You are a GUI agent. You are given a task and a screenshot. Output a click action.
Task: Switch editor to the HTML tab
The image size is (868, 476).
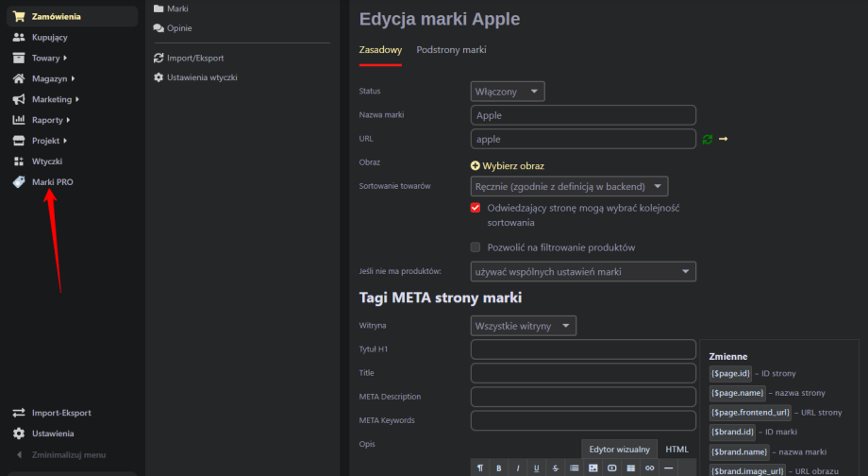[x=677, y=450]
